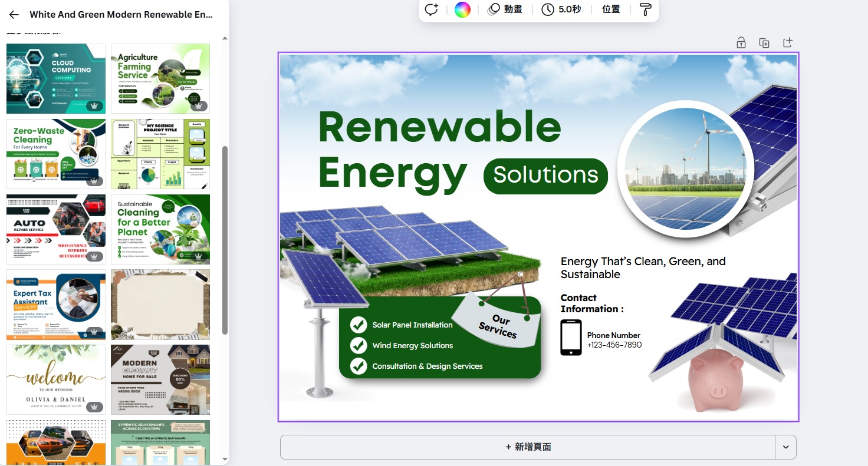The width and height of the screenshot is (868, 466).
Task: Click the template panel scroll up arrow
Action: click(225, 38)
